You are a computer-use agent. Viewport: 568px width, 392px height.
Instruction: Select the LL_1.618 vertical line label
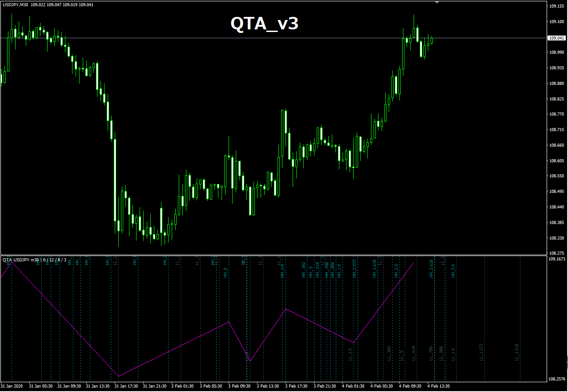pos(517,352)
